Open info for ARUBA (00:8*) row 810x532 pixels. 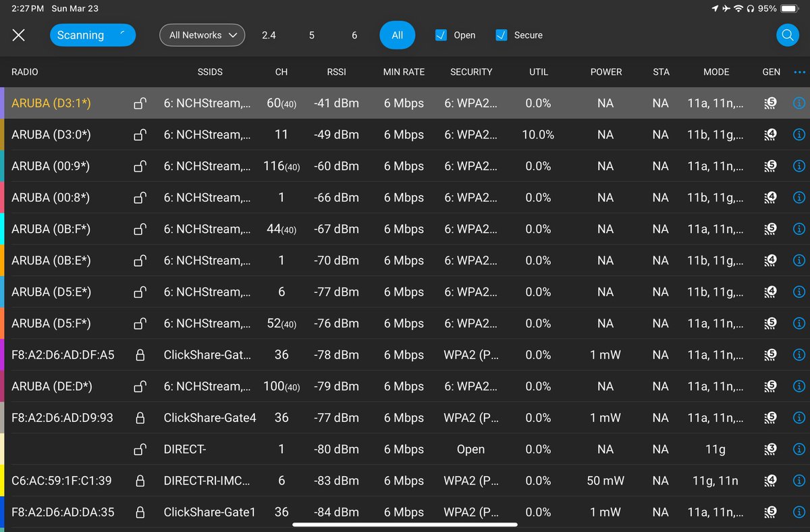[x=799, y=198]
